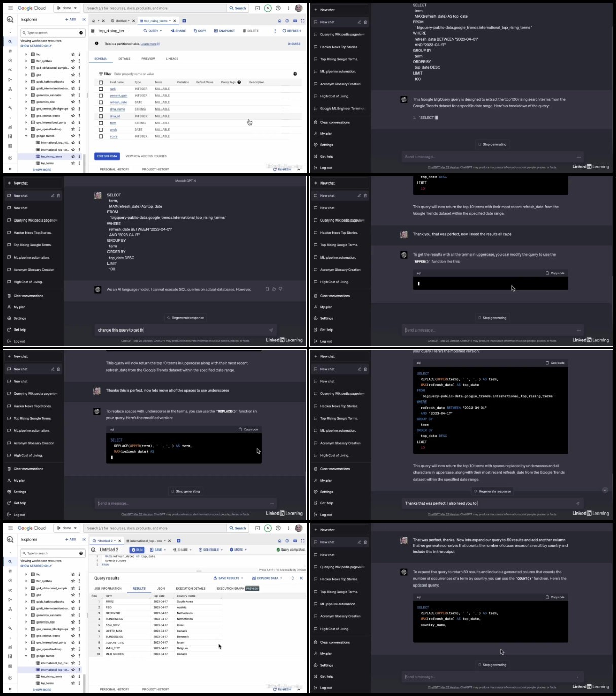
Task: Switch to the LINEAGE tab of top_rising_terms
Action: (172, 59)
